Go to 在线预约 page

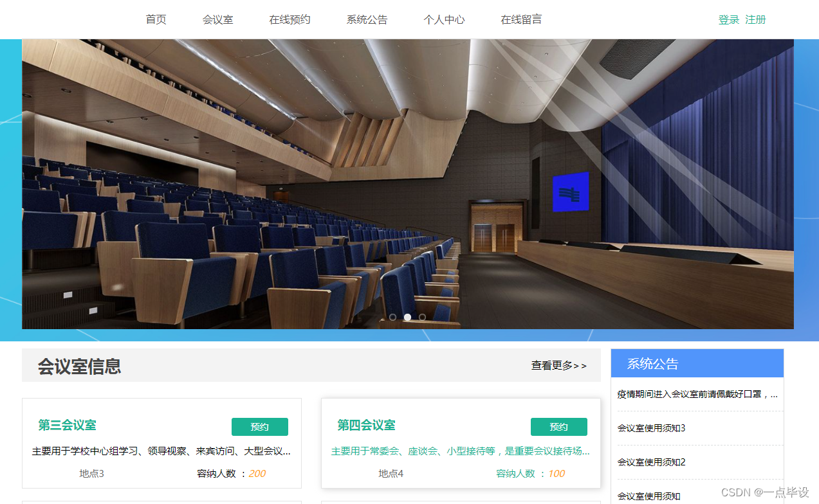tap(290, 19)
